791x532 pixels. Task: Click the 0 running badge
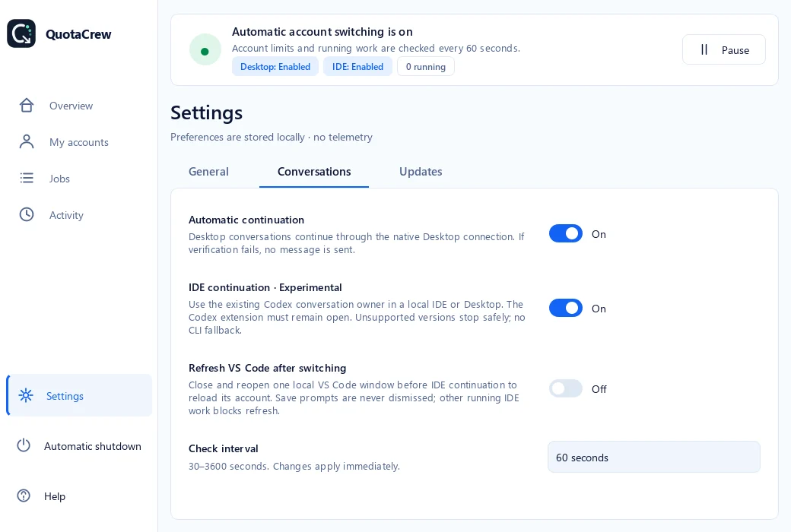pyautogui.click(x=426, y=67)
